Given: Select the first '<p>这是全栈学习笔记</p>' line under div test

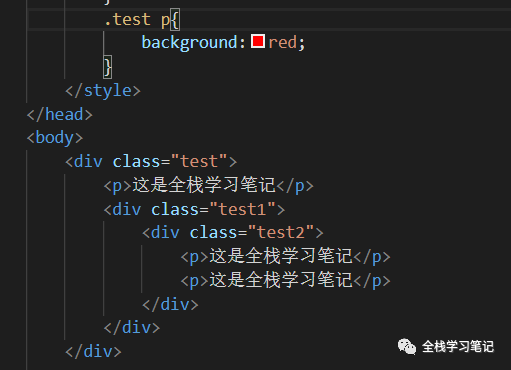Looking at the screenshot, I should [x=209, y=185].
